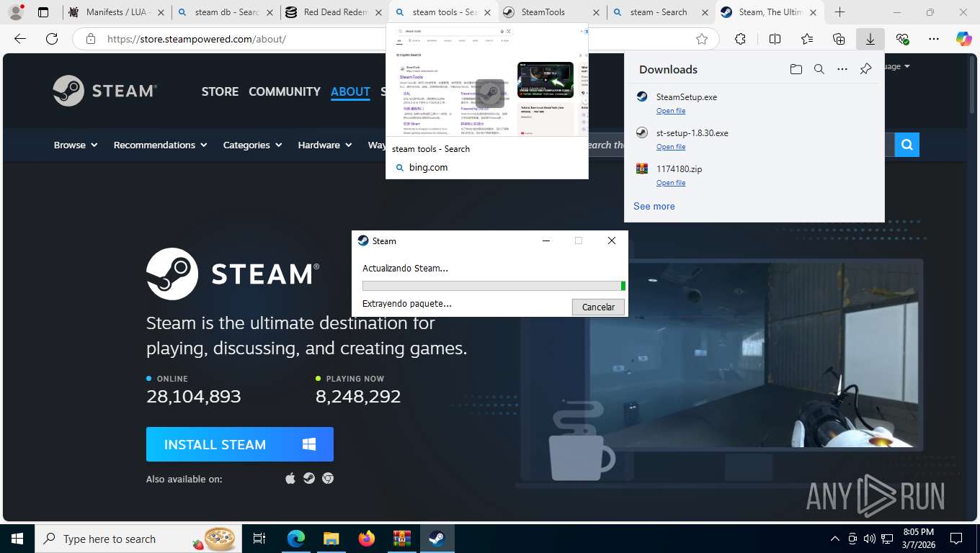Select the SteamSetup.exe download entry

click(754, 103)
